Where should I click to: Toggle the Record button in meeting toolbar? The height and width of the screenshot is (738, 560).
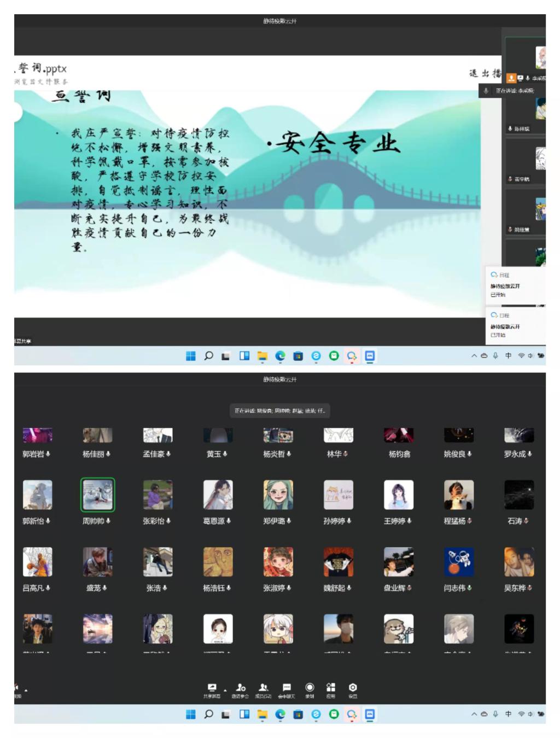[310, 689]
